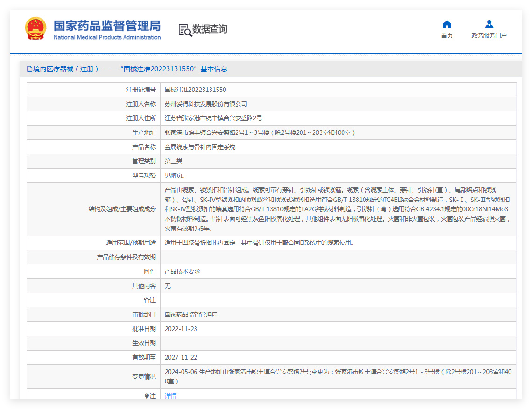Click the 变更情况 label
This screenshot has height=409, width=532.
tap(144, 376)
